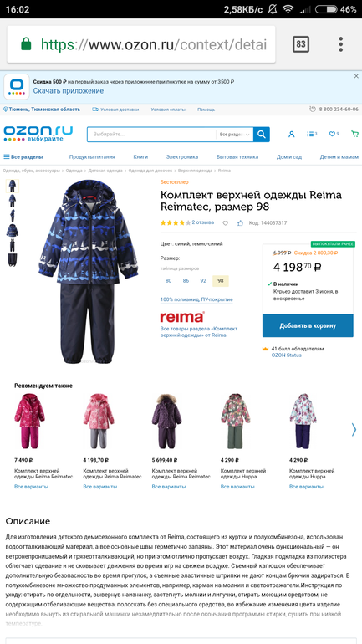Open the shopping cart icon
This screenshot has height=644, width=362.
(x=354, y=134)
